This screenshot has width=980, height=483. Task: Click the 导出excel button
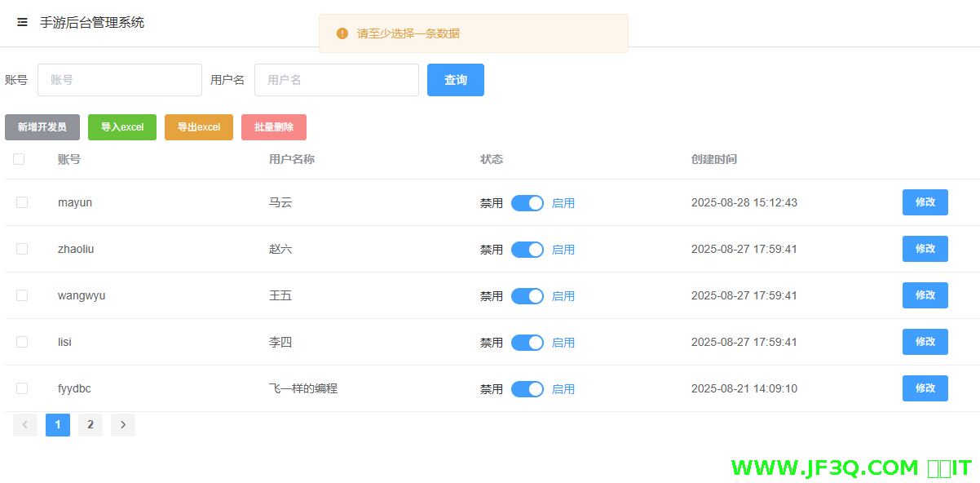[198, 126]
